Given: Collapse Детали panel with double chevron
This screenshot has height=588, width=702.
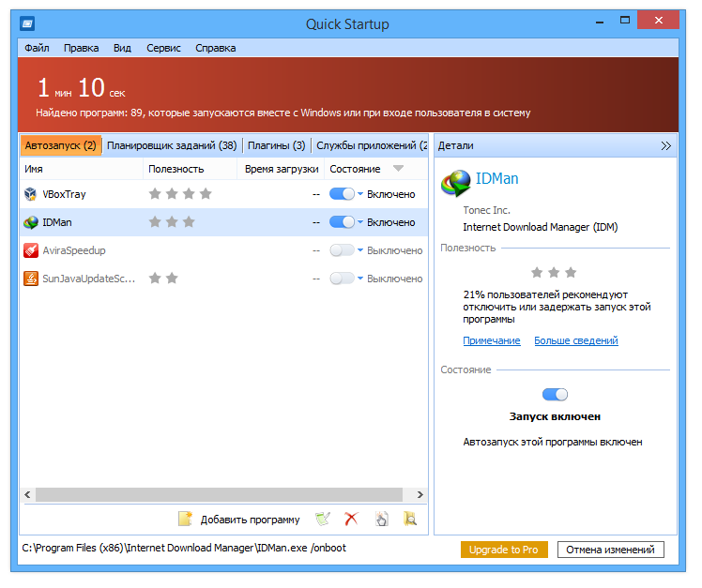Looking at the screenshot, I should (665, 146).
